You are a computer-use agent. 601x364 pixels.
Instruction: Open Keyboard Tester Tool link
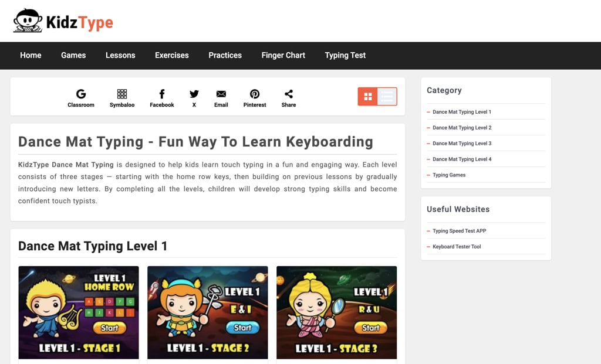click(457, 247)
